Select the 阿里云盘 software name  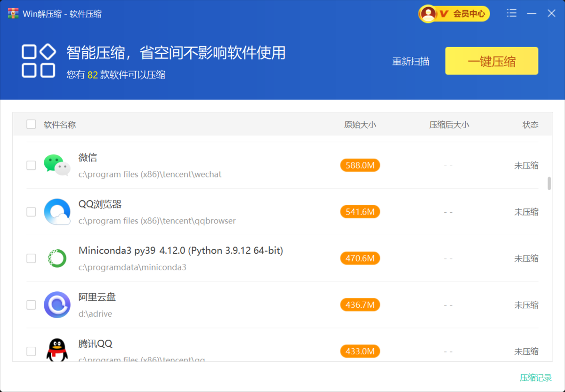tap(97, 297)
